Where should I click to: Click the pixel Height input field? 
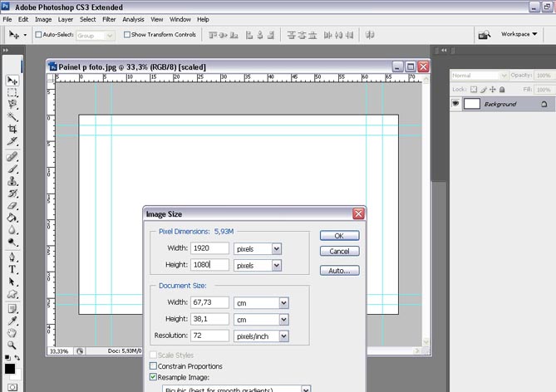click(209, 265)
